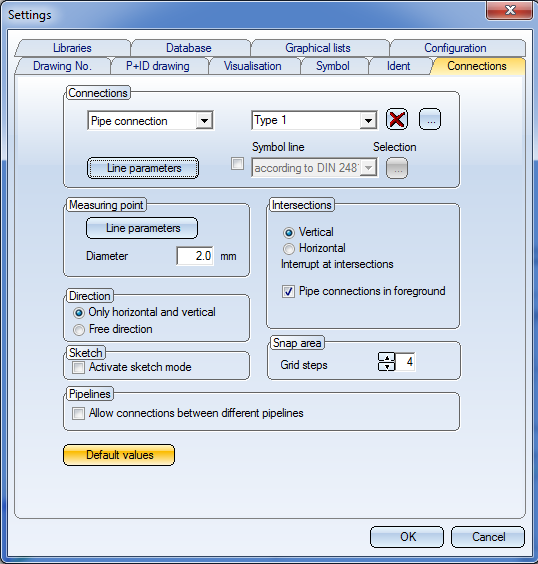Click the disabled Selection ellipsis button
538x564 pixels.
tap(397, 168)
